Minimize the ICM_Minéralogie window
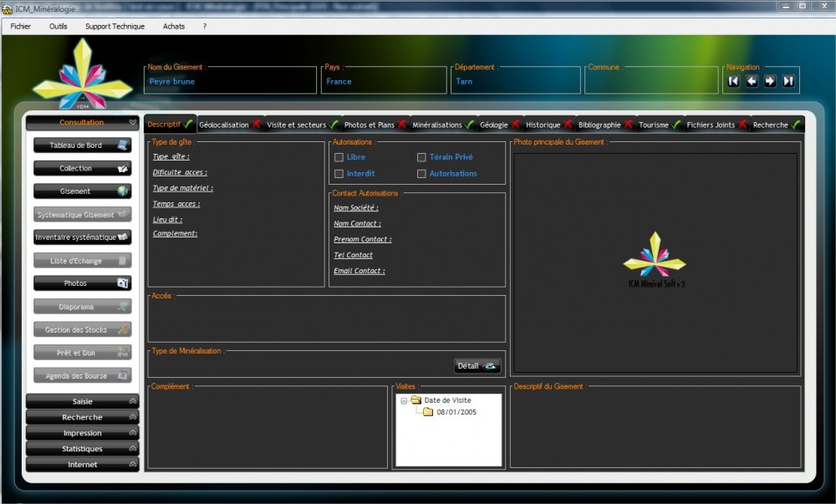The width and height of the screenshot is (836, 504). [x=786, y=6]
